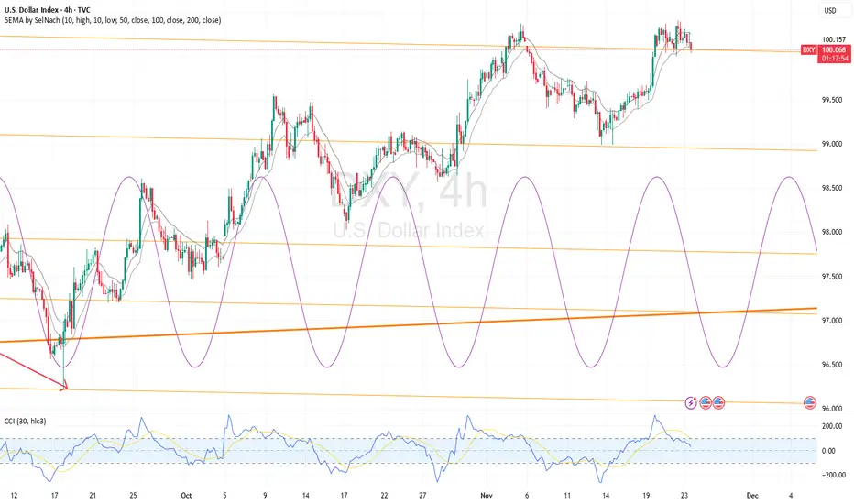Open the US flag economic event nearest price axis
The image size is (854, 504).
pyautogui.click(x=809, y=402)
